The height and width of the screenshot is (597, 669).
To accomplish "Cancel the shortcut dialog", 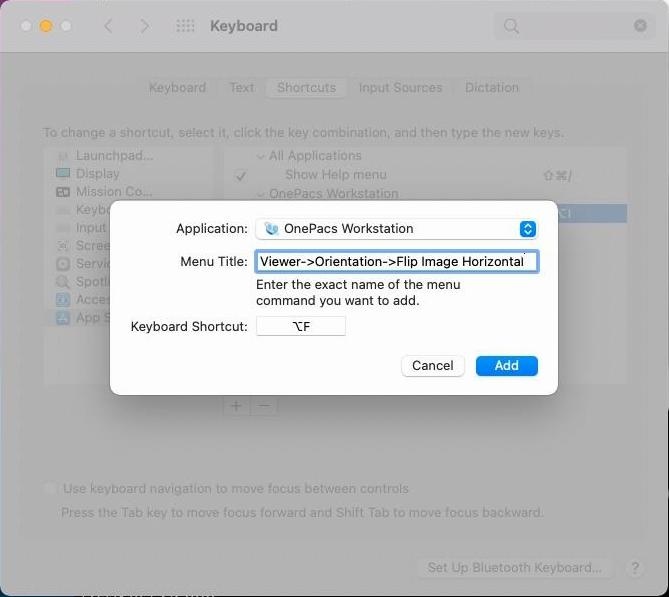I will tap(433, 366).
